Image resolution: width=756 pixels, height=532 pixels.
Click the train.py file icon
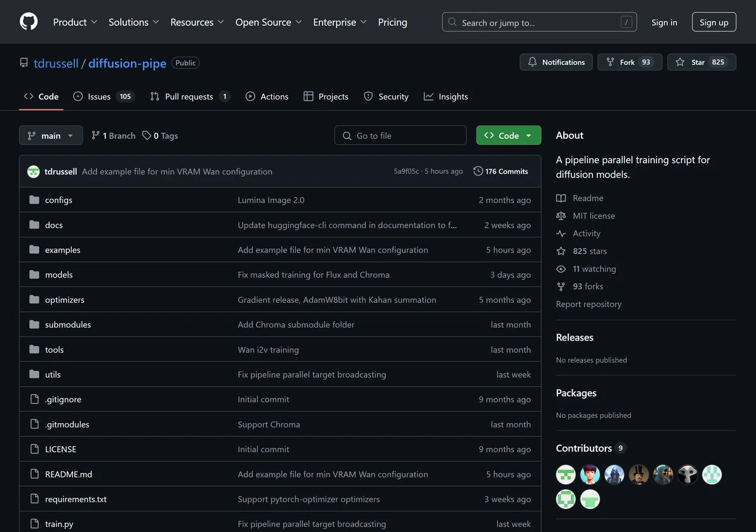tap(34, 524)
